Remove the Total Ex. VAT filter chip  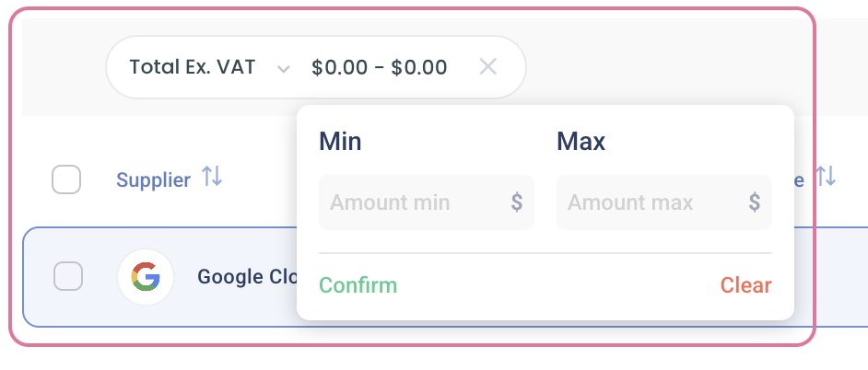pyautogui.click(x=488, y=67)
